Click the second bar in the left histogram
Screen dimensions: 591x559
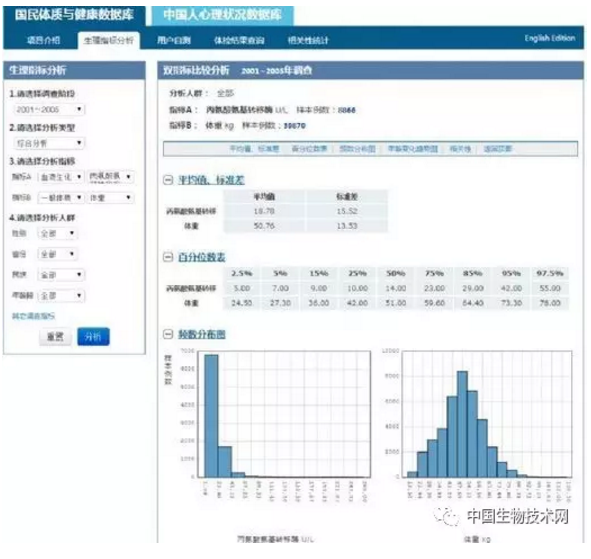[x=225, y=462]
